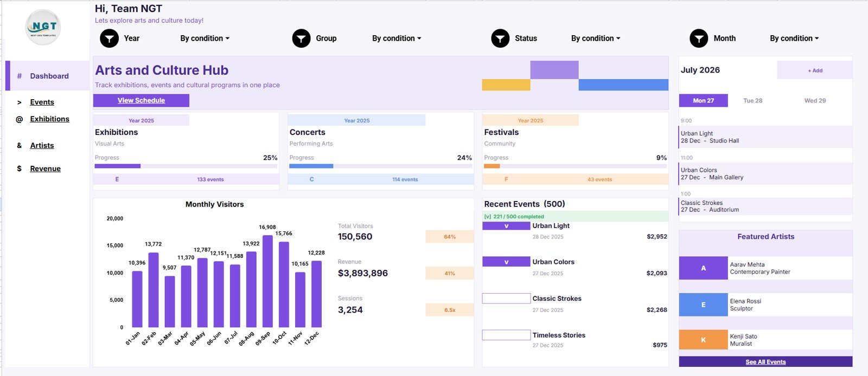Open the Events sidebar link
868x376 pixels.
pos(42,102)
